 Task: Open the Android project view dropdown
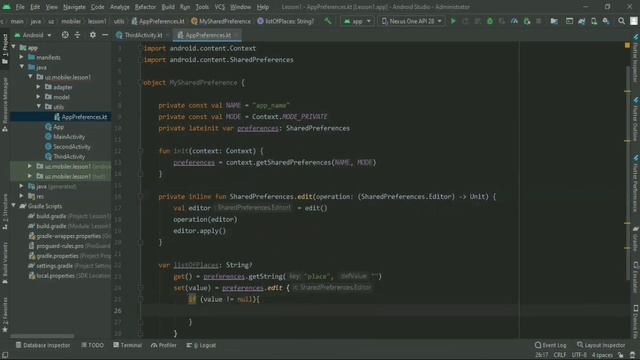coord(33,35)
